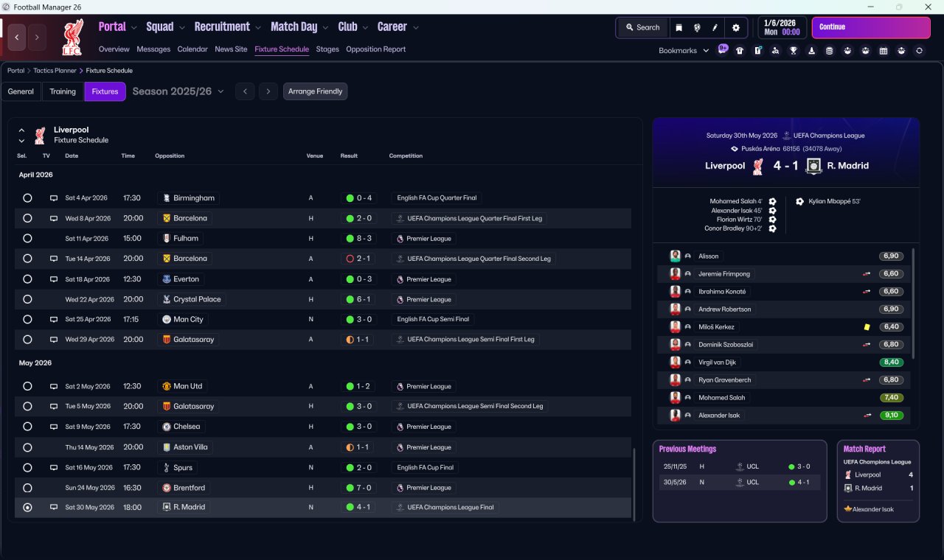Click the R. Madrid crest in the match summary
Screen dimensions: 944x560
click(x=813, y=166)
